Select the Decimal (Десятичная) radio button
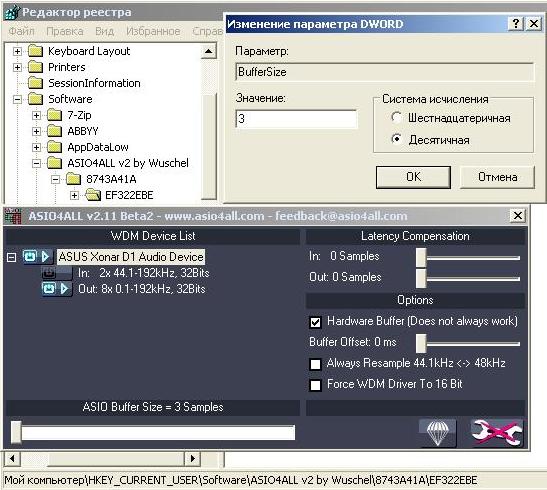 pos(396,139)
